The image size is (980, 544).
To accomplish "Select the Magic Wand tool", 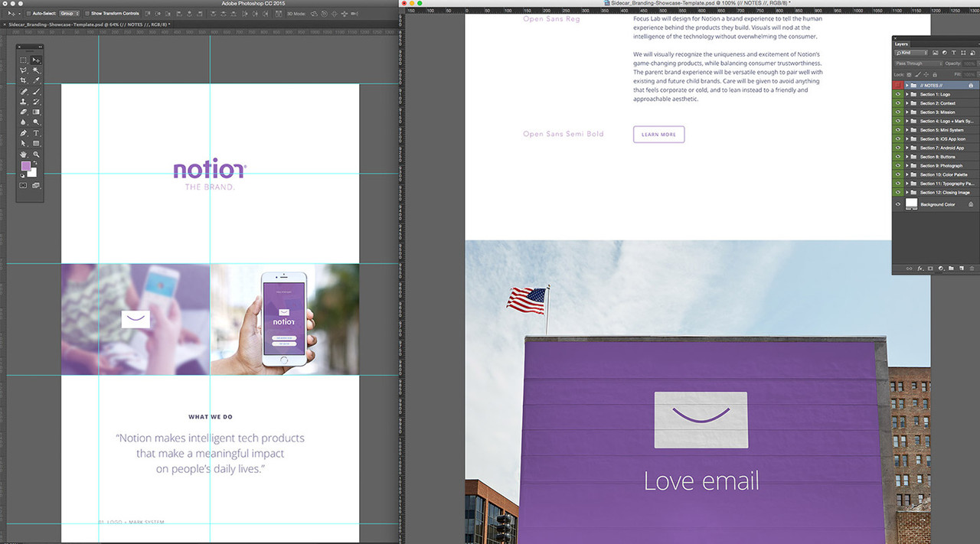I will (x=36, y=70).
